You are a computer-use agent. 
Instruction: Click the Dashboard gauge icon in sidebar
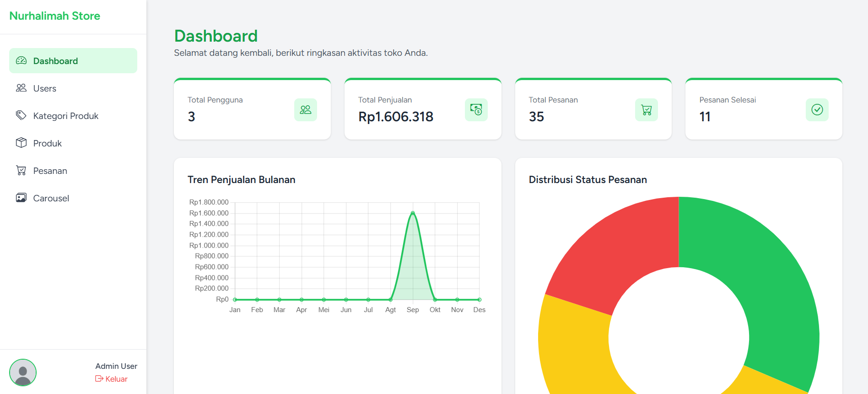point(21,61)
